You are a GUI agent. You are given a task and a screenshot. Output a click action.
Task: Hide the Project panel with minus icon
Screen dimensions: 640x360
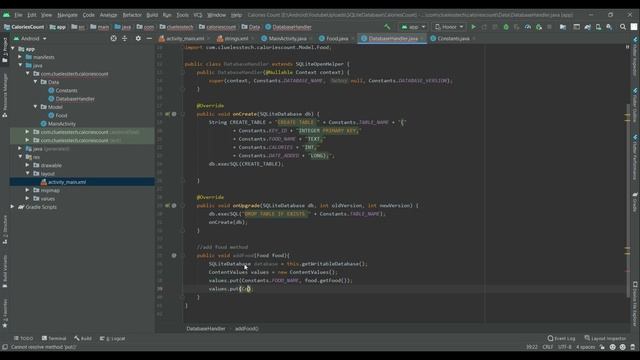(149, 38)
